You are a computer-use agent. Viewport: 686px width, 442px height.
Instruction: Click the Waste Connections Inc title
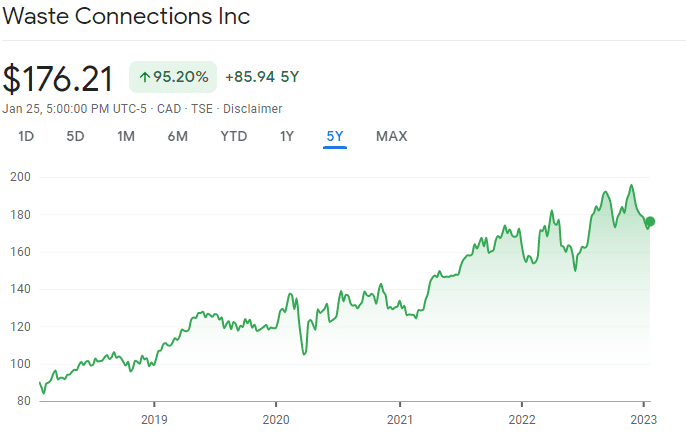(x=125, y=17)
